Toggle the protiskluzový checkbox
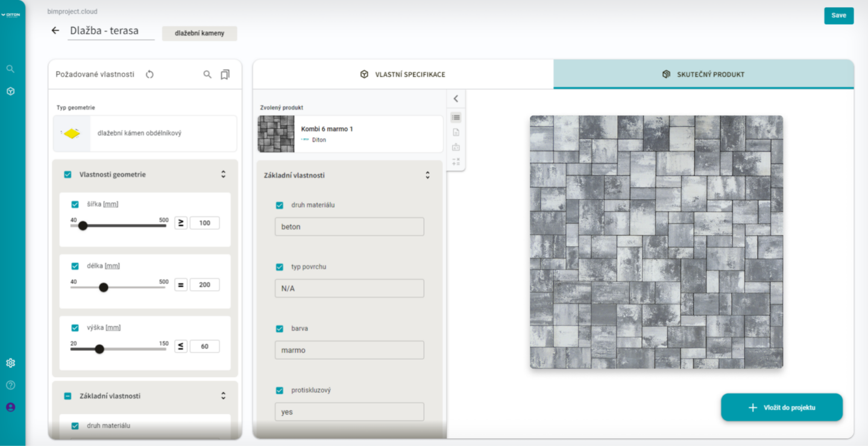The height and width of the screenshot is (446, 868). point(280,391)
